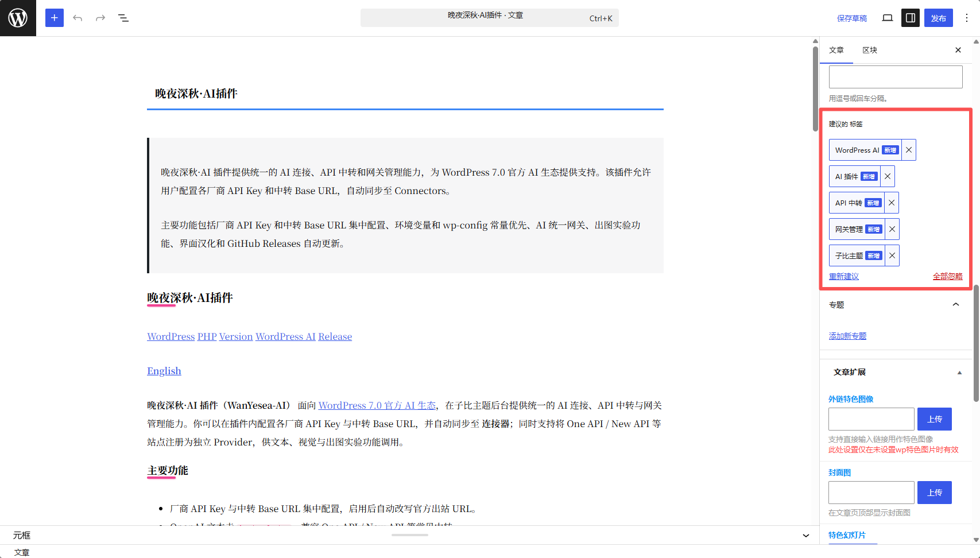The height and width of the screenshot is (558, 980).
Task: Dismiss the AI 插件 suggested tag
Action: click(x=888, y=176)
